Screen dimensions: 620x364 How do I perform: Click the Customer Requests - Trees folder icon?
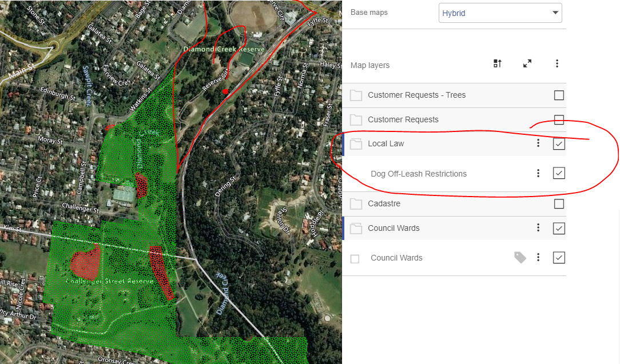356,95
